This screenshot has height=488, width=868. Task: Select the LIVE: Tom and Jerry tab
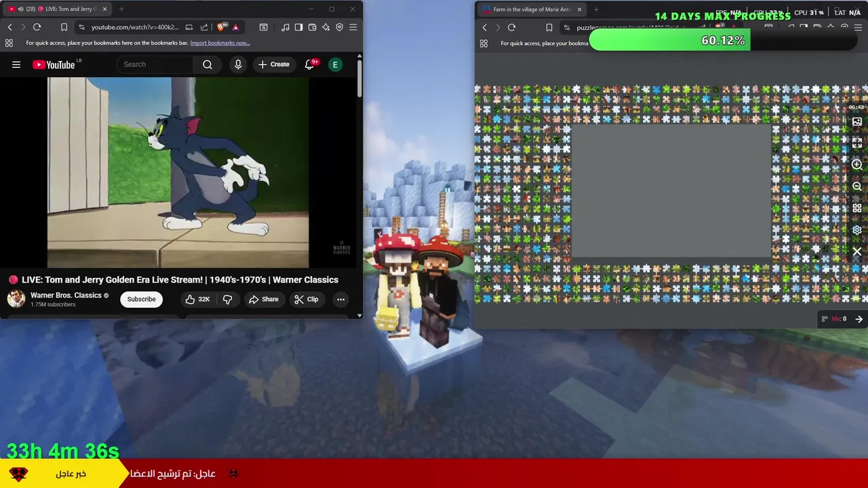(57, 9)
